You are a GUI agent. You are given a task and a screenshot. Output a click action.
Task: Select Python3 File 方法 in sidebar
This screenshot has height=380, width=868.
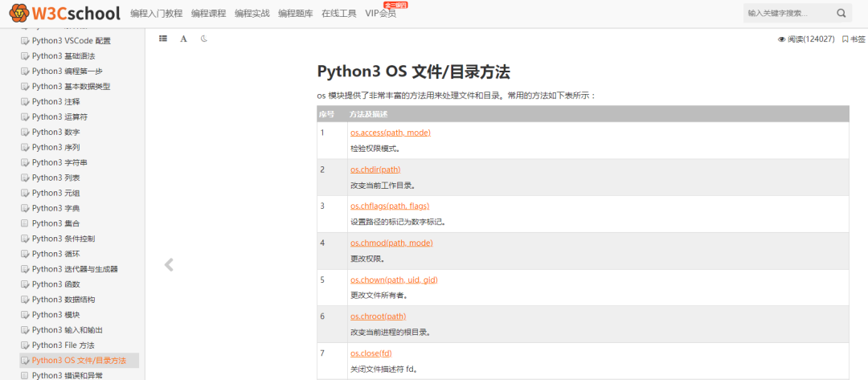pos(63,345)
